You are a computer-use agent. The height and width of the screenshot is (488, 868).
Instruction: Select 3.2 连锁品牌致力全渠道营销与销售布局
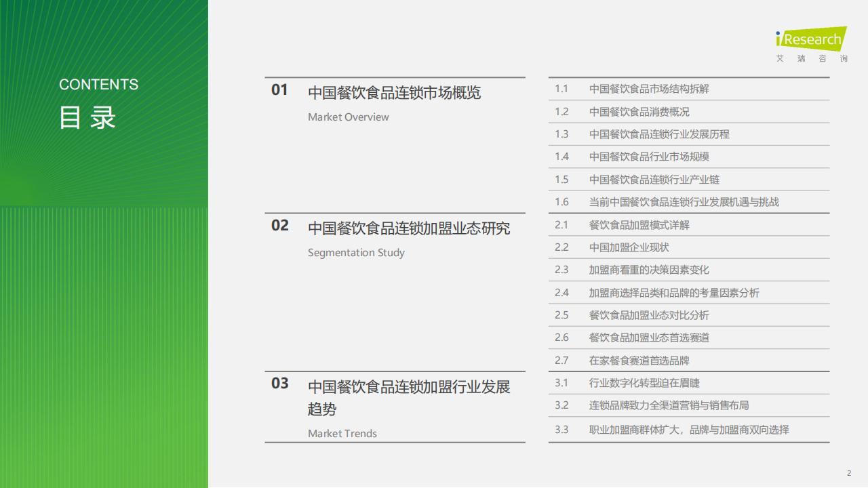click(669, 405)
